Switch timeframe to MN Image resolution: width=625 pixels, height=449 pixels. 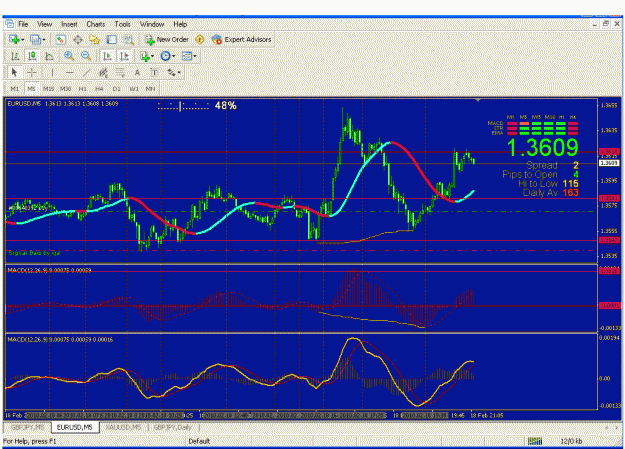tap(150, 89)
